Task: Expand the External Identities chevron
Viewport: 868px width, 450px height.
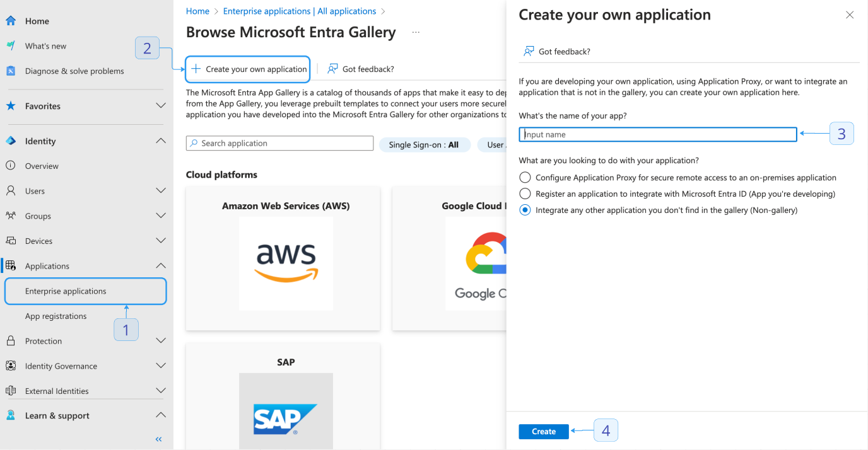Action: coord(160,391)
